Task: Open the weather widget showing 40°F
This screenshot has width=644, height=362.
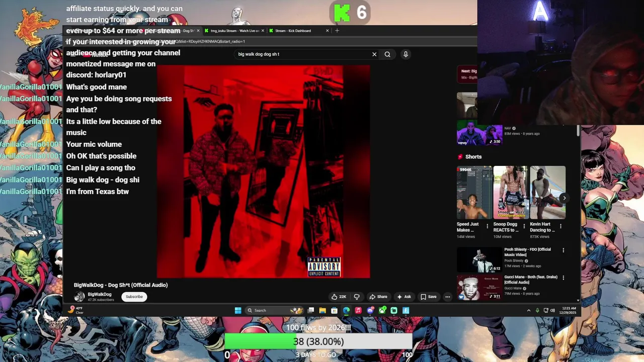Action: (x=76, y=310)
